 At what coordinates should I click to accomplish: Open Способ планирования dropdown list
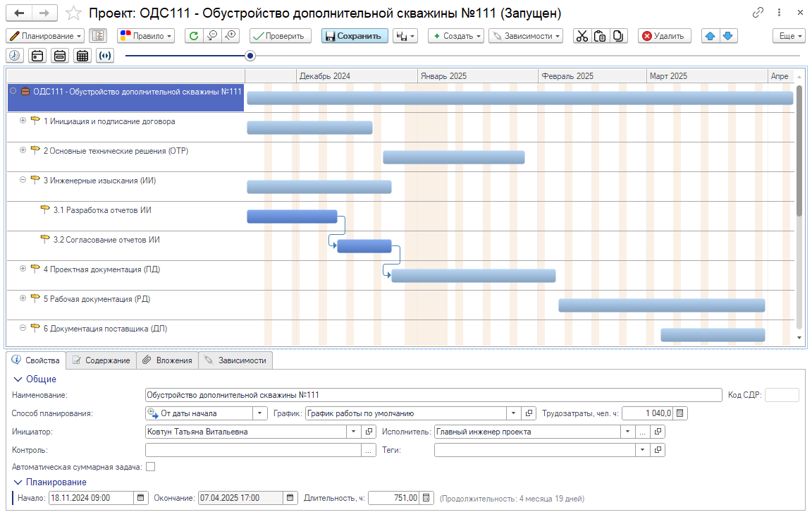point(260,413)
